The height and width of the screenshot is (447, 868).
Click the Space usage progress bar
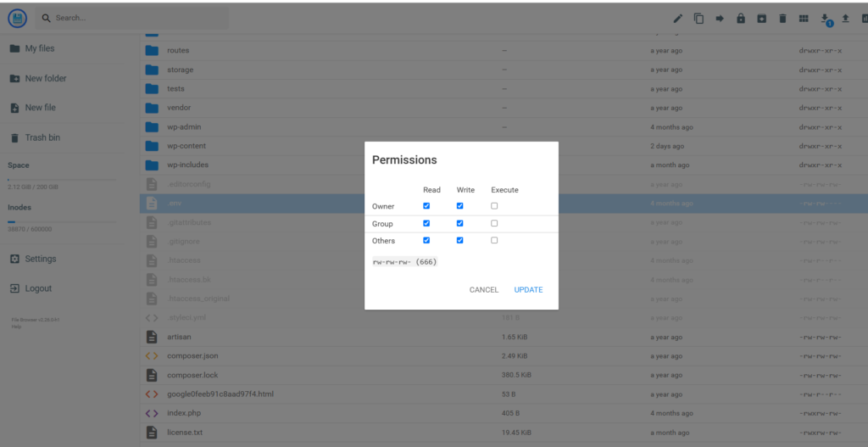(62, 180)
